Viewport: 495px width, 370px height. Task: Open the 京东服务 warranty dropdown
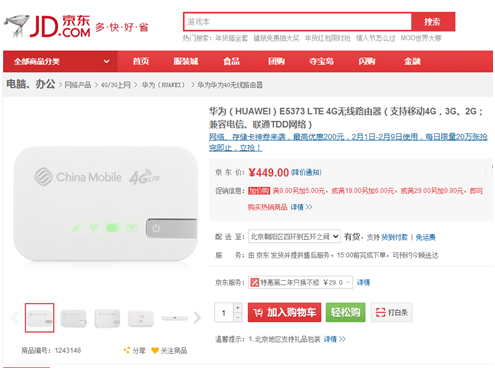[x=300, y=282]
